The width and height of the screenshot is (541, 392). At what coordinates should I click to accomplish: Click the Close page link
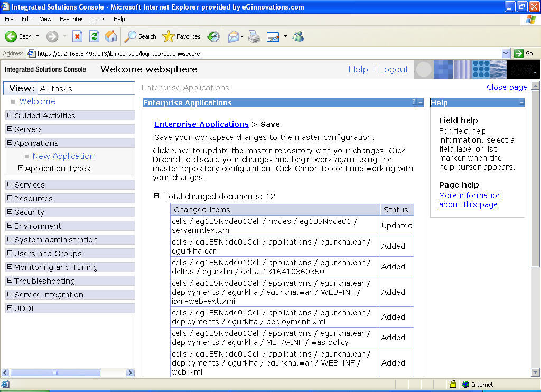(x=507, y=87)
